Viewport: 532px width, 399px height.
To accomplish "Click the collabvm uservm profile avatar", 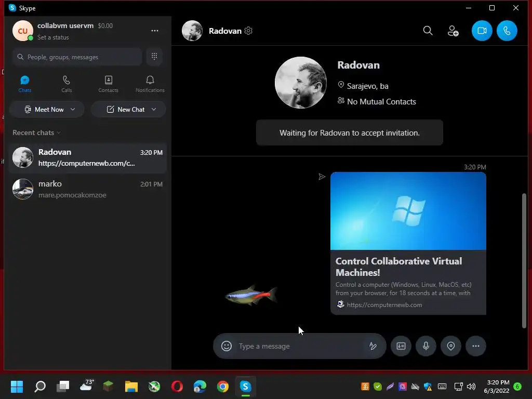I will coord(23,31).
